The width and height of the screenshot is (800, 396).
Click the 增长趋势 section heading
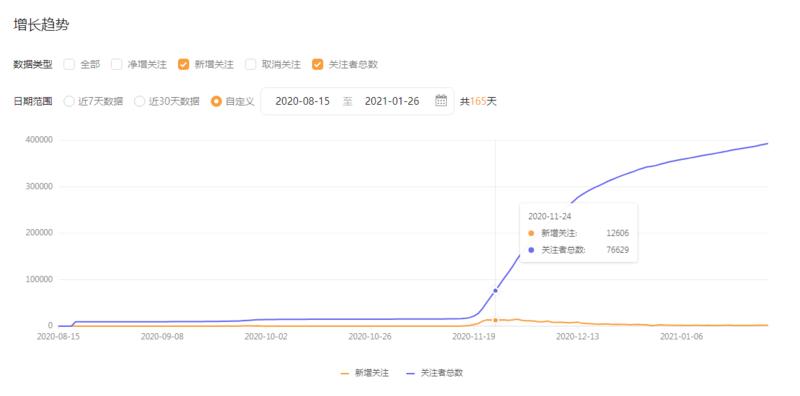coord(41,25)
